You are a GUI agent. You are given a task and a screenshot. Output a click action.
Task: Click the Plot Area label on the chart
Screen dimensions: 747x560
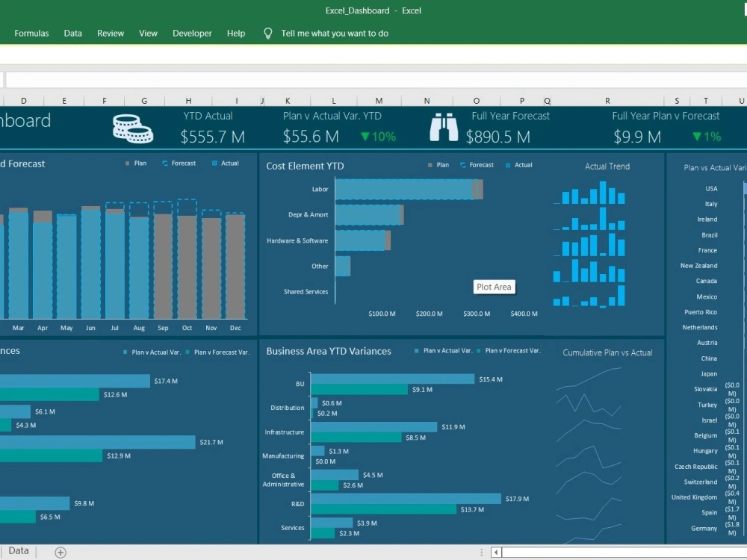click(494, 287)
